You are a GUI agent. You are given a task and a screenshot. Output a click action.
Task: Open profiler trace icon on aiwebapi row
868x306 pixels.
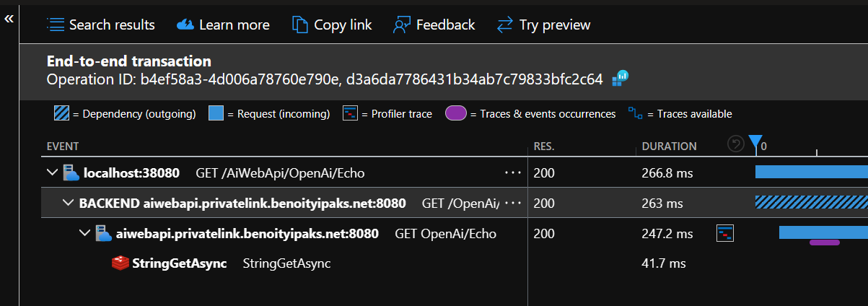[725, 233]
